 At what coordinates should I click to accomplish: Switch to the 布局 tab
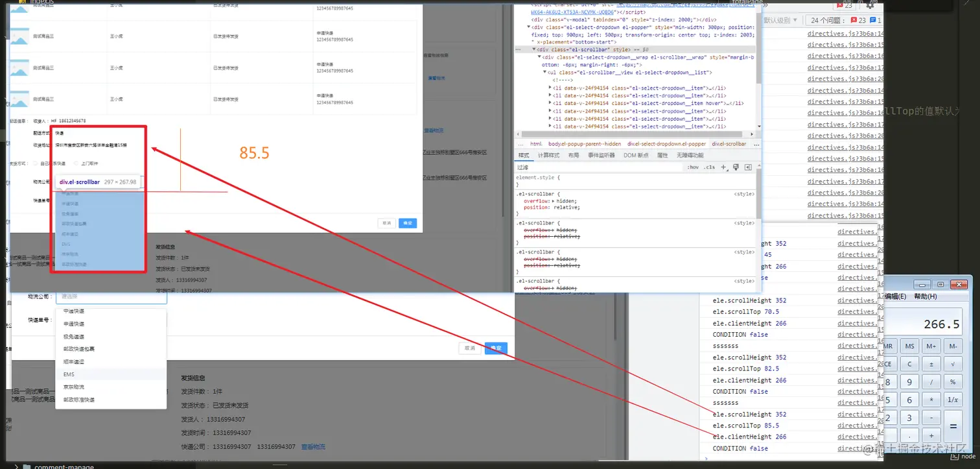(574, 155)
